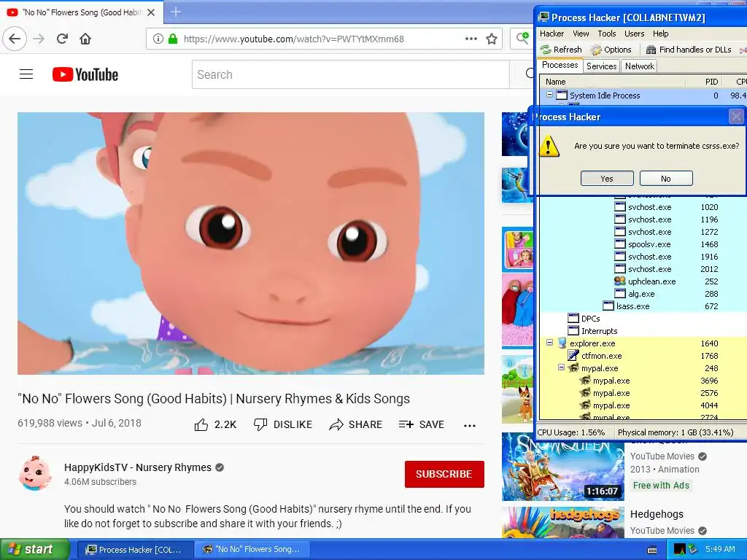Open the Windows Start menu
This screenshot has height=560, width=747.
(35, 550)
